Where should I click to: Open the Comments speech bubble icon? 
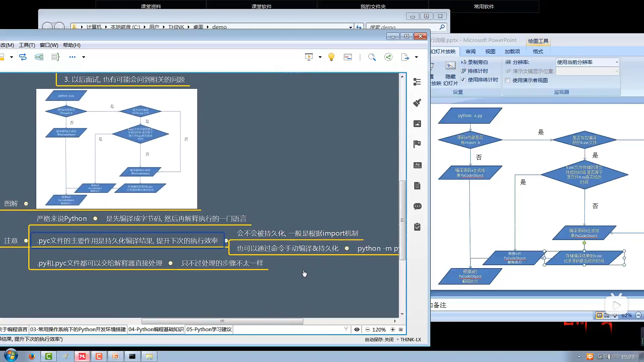(x=417, y=206)
